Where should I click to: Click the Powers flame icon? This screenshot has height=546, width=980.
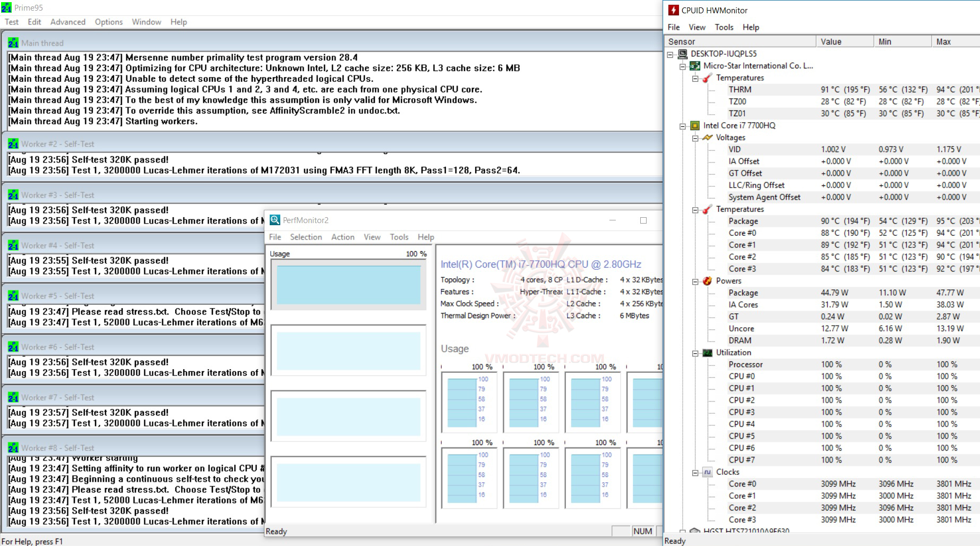tap(707, 281)
